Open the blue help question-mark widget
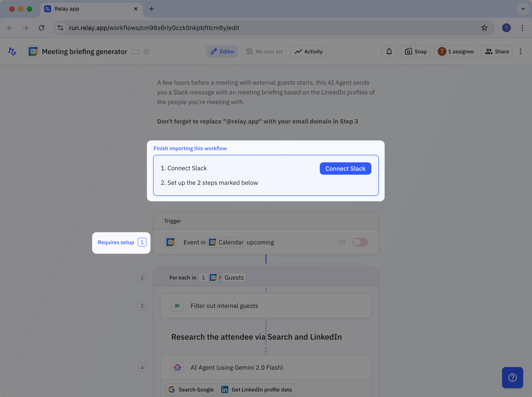The height and width of the screenshot is (397, 532). pyautogui.click(x=512, y=378)
